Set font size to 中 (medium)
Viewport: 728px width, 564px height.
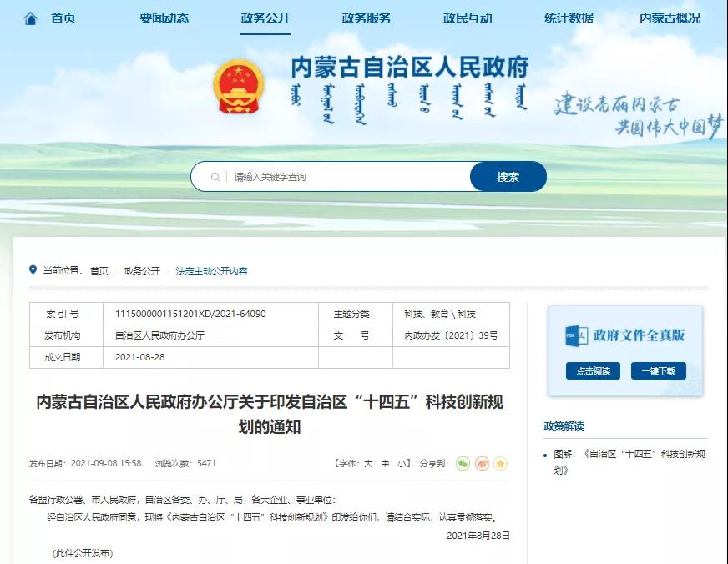pyautogui.click(x=385, y=463)
